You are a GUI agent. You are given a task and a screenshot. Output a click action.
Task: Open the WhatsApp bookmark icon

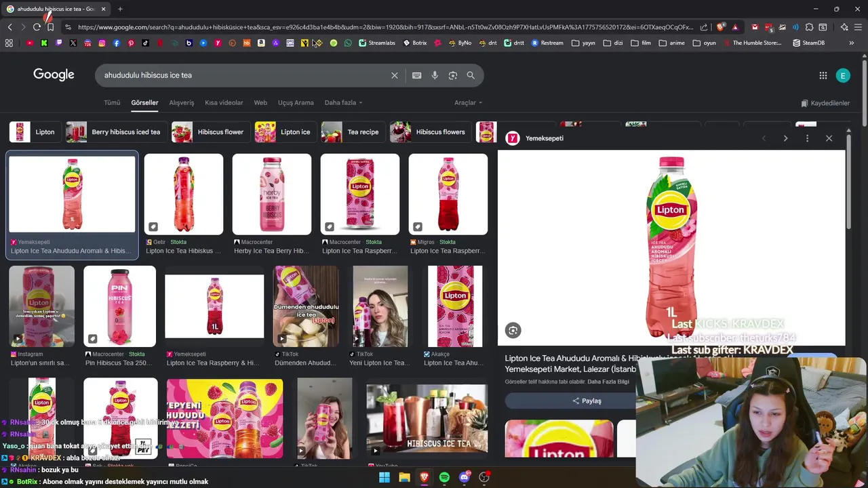(348, 43)
